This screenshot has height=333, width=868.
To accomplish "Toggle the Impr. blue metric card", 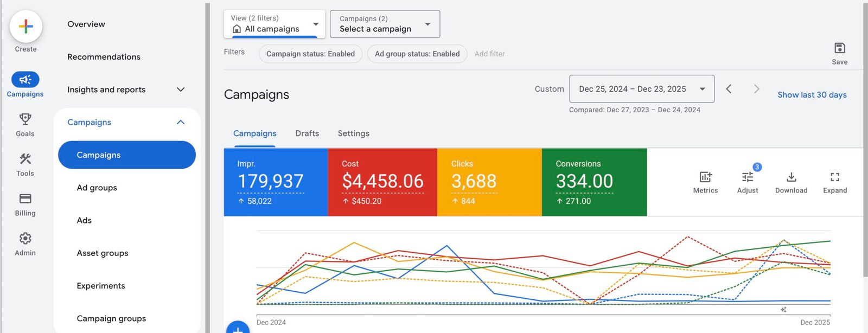I will tap(276, 182).
